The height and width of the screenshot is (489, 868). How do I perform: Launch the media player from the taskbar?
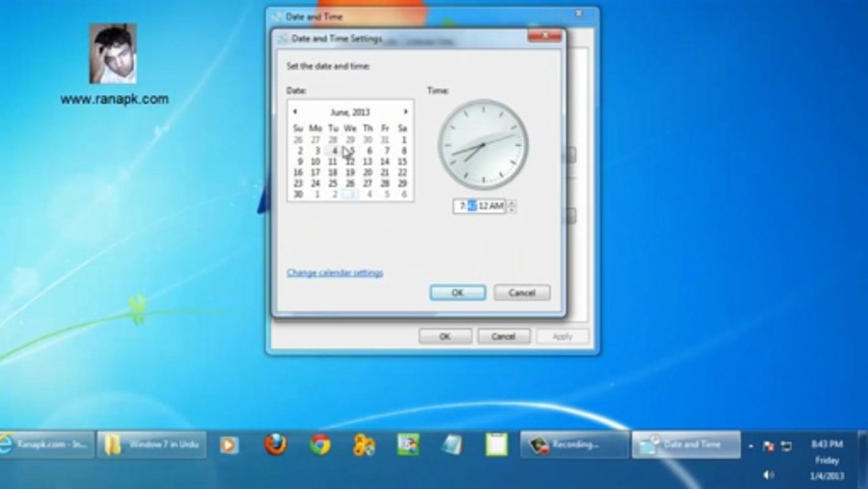click(229, 445)
